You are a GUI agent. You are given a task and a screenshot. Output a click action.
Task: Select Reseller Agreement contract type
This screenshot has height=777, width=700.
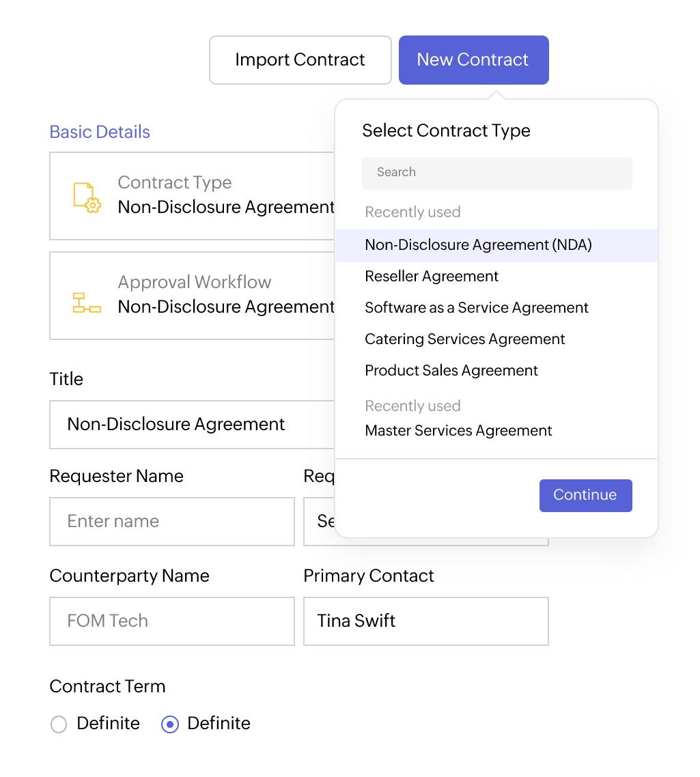pos(432,277)
